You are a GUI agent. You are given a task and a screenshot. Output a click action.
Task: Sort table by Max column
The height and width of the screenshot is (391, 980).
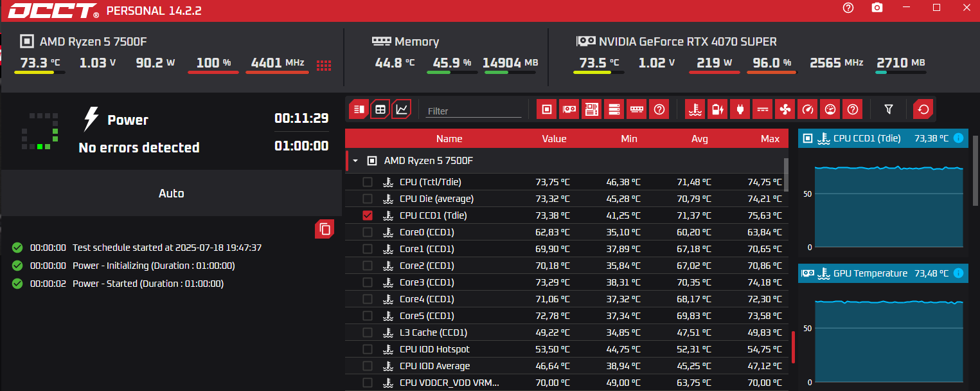[770, 139]
